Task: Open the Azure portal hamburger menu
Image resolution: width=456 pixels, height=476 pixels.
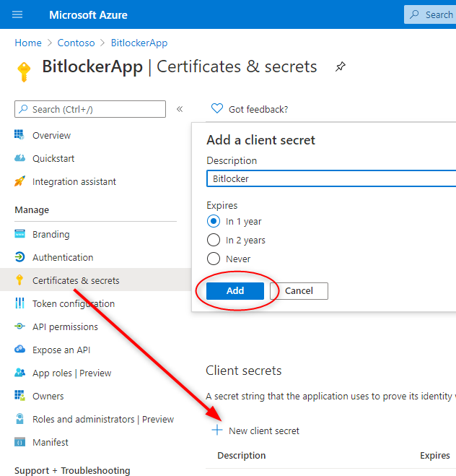Action: click(17, 14)
